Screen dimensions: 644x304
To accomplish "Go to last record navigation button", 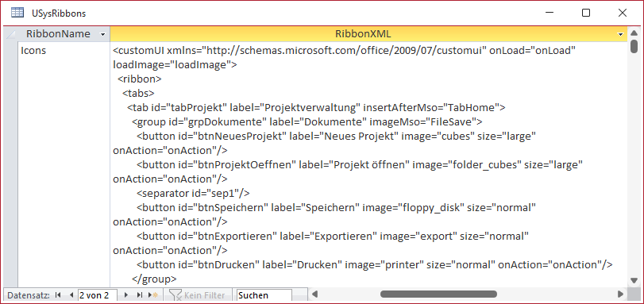I will [x=140, y=295].
